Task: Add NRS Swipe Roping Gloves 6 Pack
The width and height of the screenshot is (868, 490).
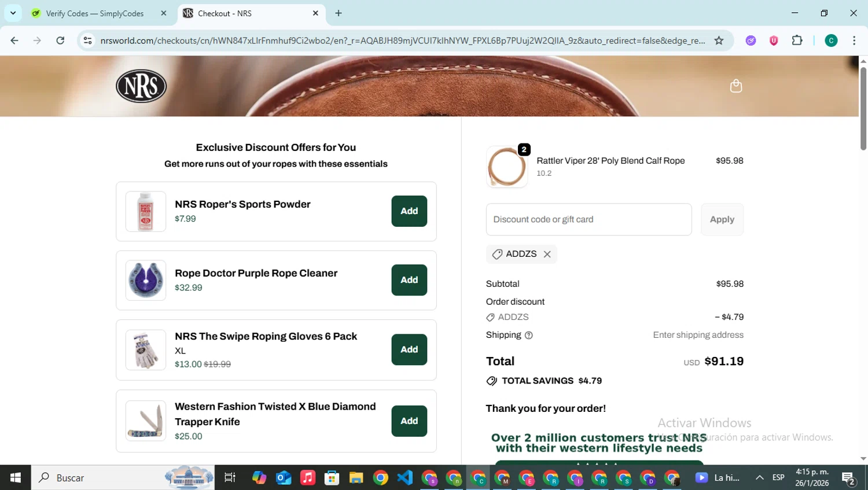Action: 409,349
